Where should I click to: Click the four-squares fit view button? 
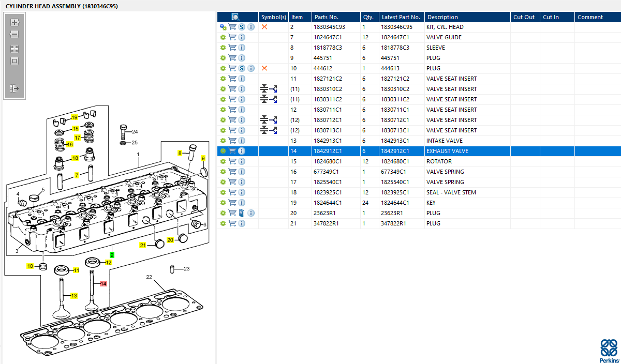click(x=14, y=49)
